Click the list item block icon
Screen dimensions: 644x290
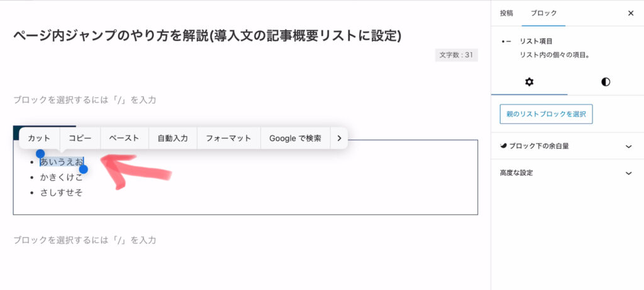(506, 41)
